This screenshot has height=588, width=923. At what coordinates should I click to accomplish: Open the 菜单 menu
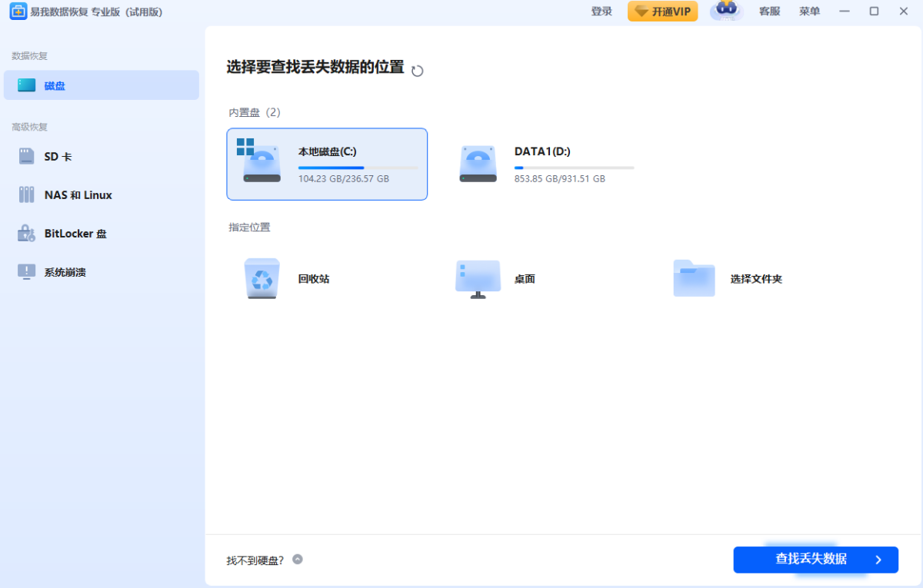pyautogui.click(x=809, y=11)
